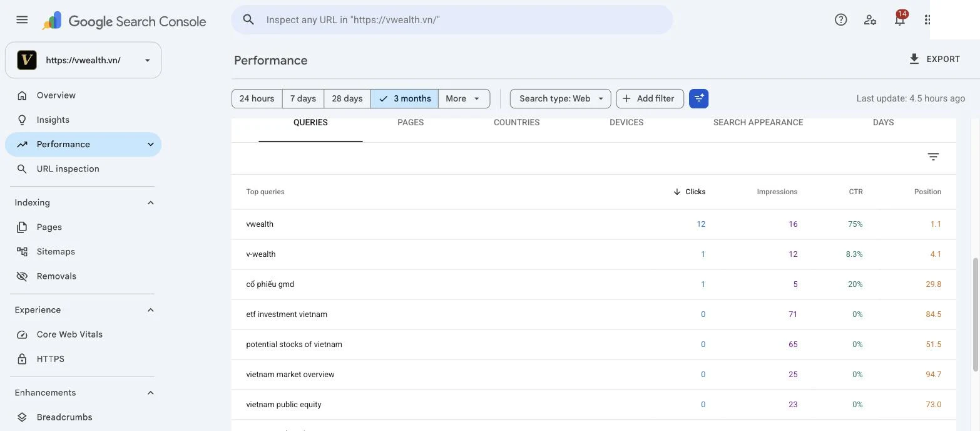This screenshot has width=980, height=431.
Task: Select 'potential stocks of vietnam' query
Action: click(593, 345)
